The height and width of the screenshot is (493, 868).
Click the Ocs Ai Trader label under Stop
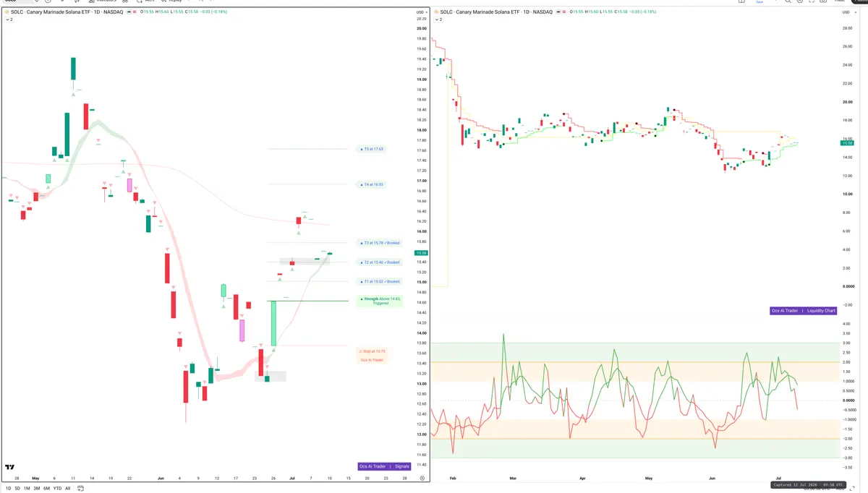coord(373,359)
